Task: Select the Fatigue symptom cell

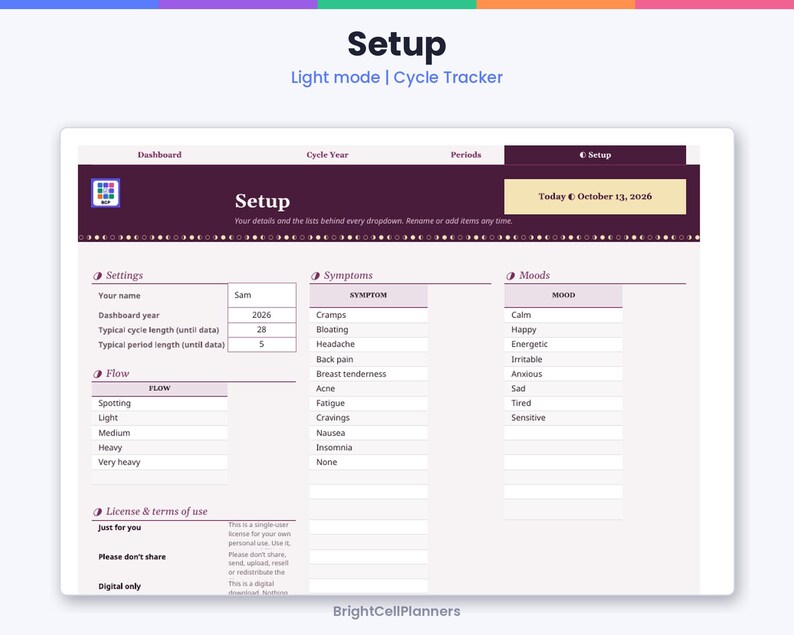Action: point(368,404)
